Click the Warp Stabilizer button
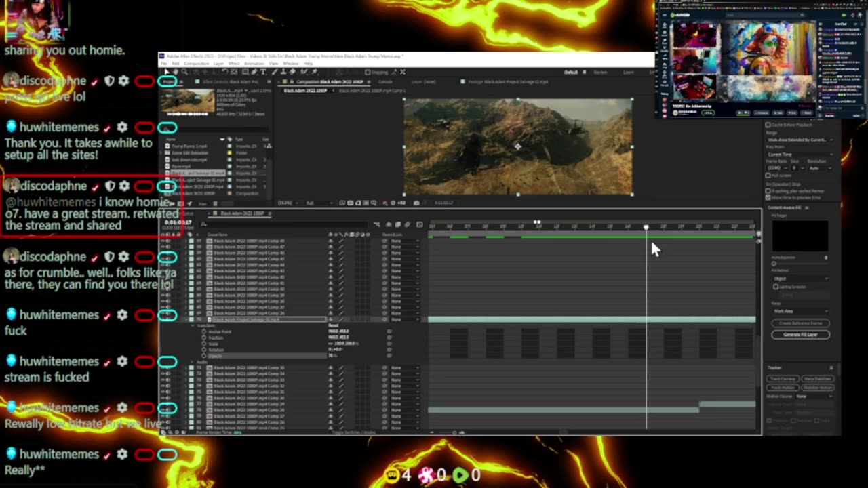 click(817, 379)
